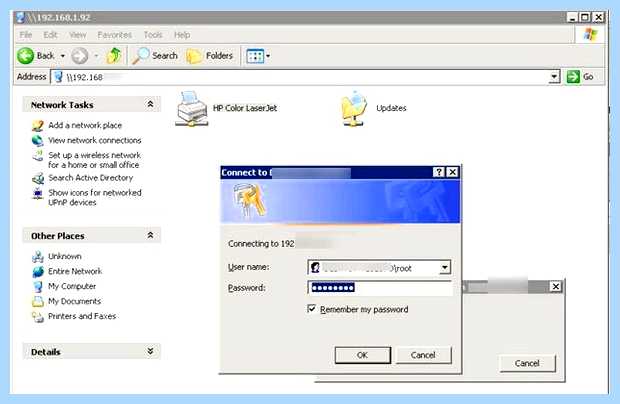Click the Entire Network globe icon

click(x=38, y=272)
